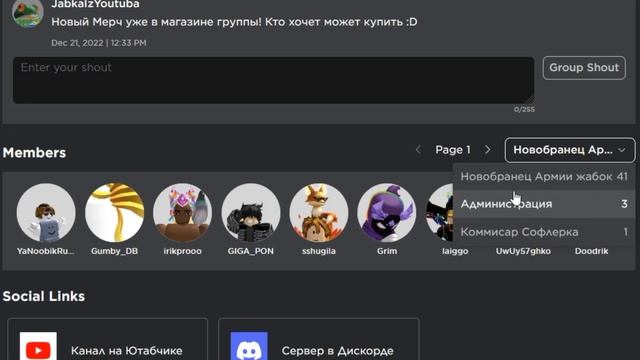640x360 pixels.
Task: Click the Doodrik member name
Action: pyautogui.click(x=591, y=251)
